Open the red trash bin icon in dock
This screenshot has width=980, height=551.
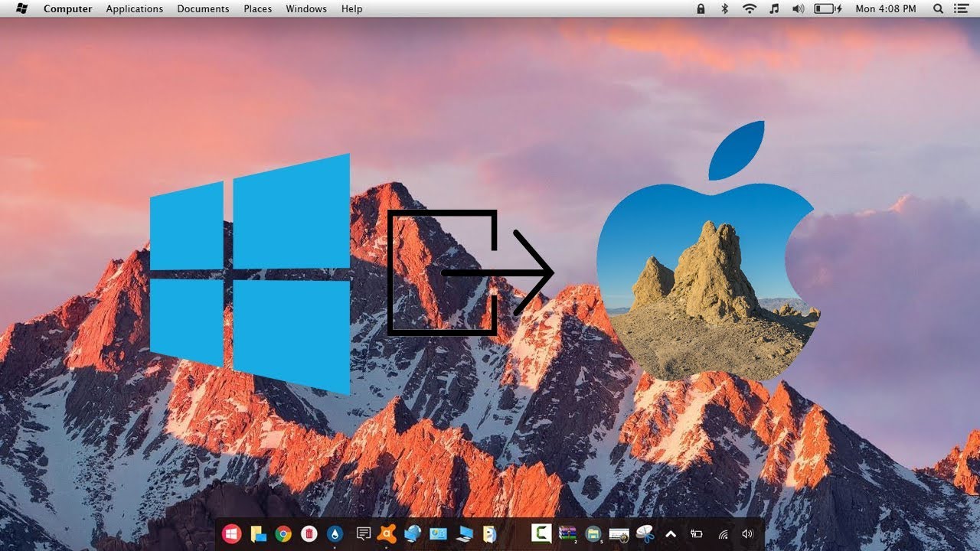309,533
